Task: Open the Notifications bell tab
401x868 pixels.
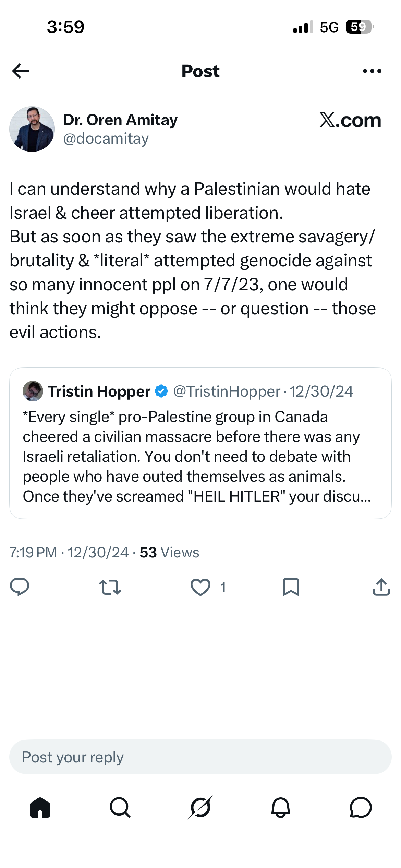Action: (x=281, y=807)
